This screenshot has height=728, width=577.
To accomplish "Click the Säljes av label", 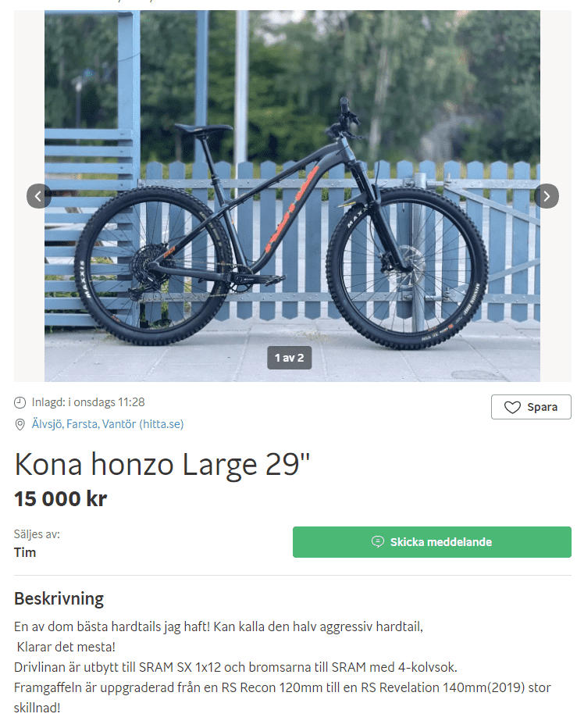I will [x=37, y=534].
